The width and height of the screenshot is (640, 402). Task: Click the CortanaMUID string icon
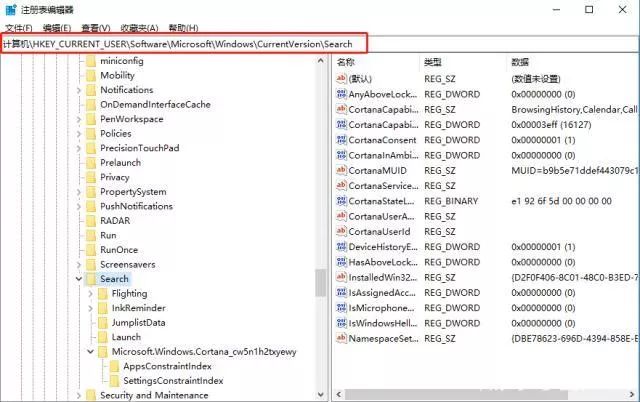click(341, 170)
